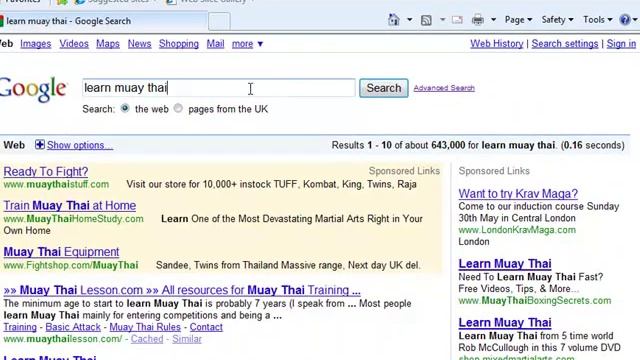Open the 'Muay Thai Rules' sitelink
The height and width of the screenshot is (360, 640).
pos(145,327)
